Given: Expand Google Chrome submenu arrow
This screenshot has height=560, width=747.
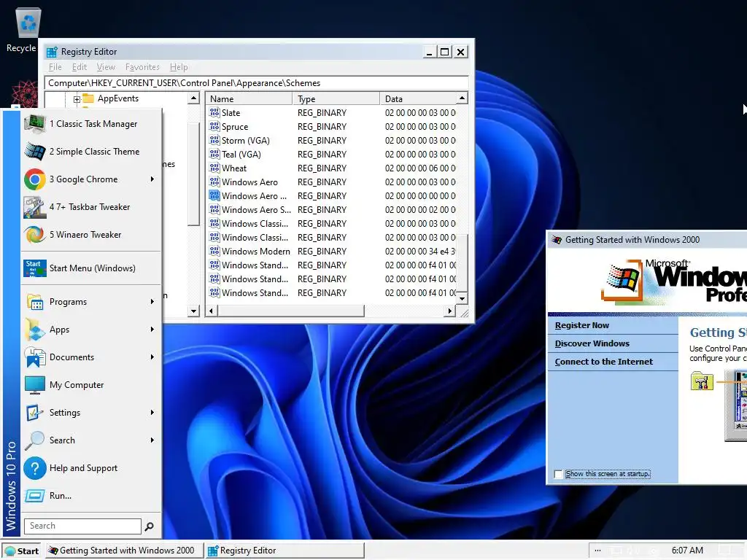Looking at the screenshot, I should click(x=152, y=179).
